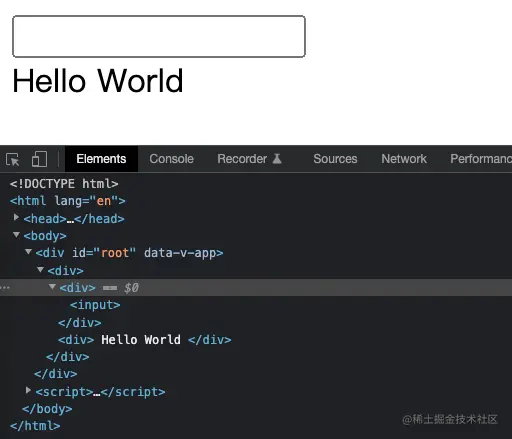The width and height of the screenshot is (512, 439).
Task: Open the Console tab
Action: click(171, 159)
